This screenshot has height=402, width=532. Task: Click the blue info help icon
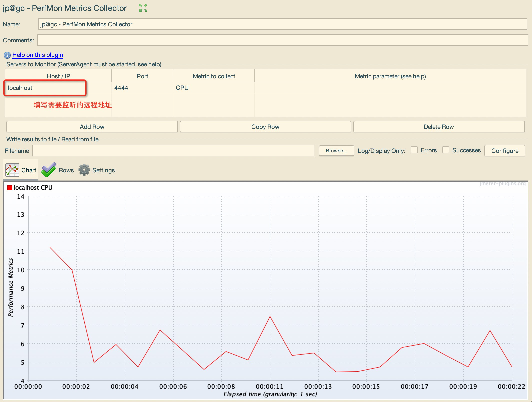click(x=7, y=55)
